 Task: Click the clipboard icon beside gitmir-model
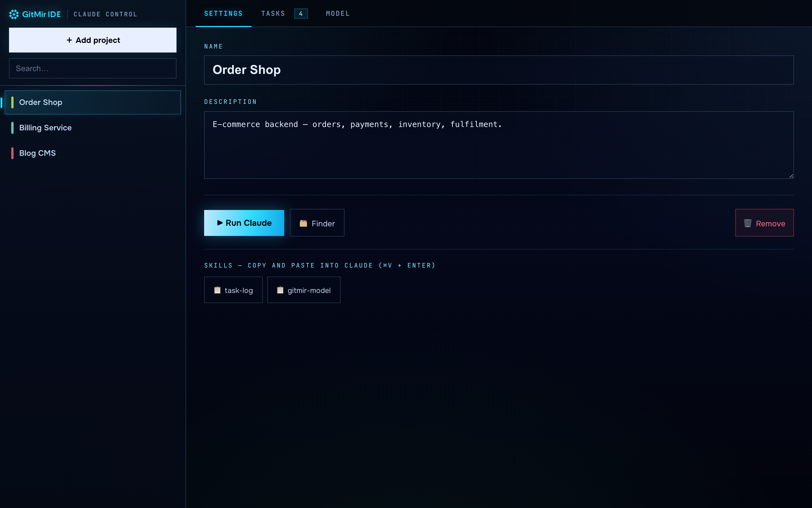(280, 290)
